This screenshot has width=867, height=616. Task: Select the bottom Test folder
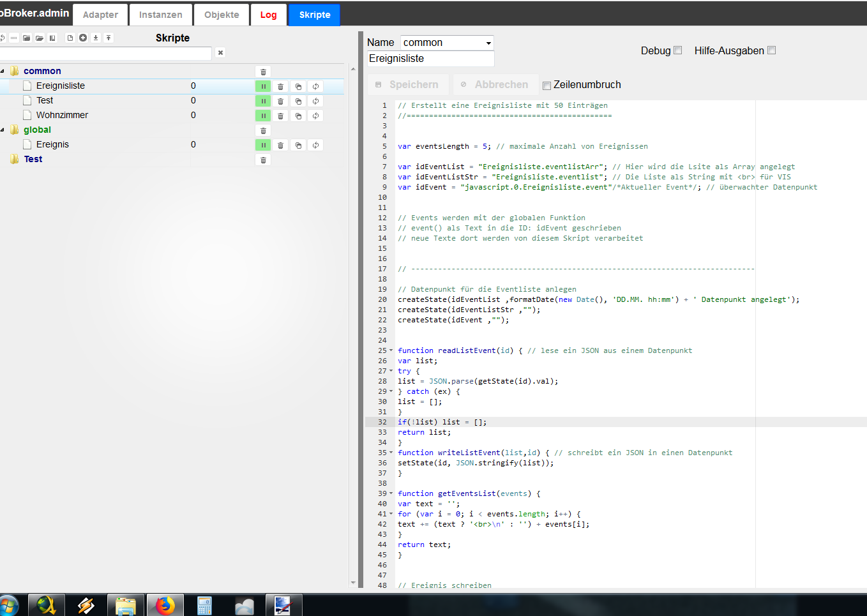click(x=33, y=159)
